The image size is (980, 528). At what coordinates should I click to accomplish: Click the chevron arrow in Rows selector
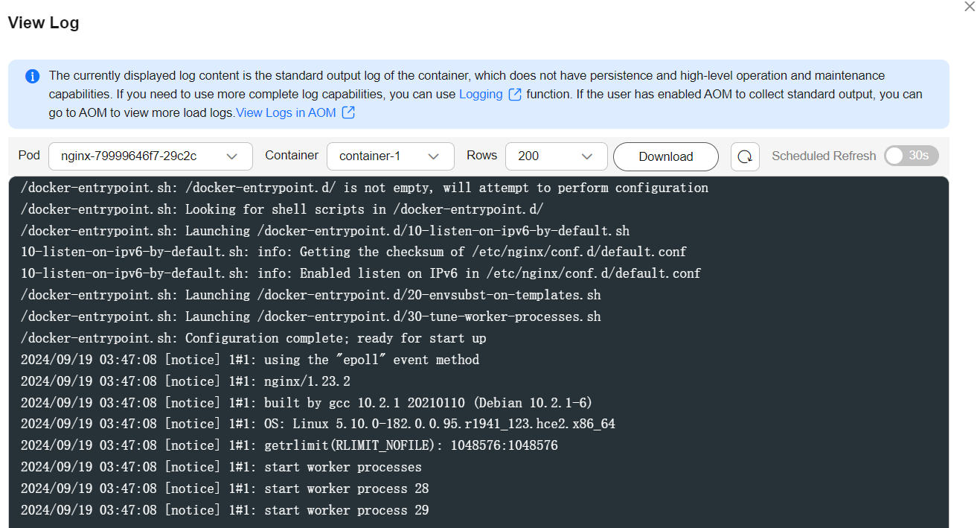click(x=586, y=156)
